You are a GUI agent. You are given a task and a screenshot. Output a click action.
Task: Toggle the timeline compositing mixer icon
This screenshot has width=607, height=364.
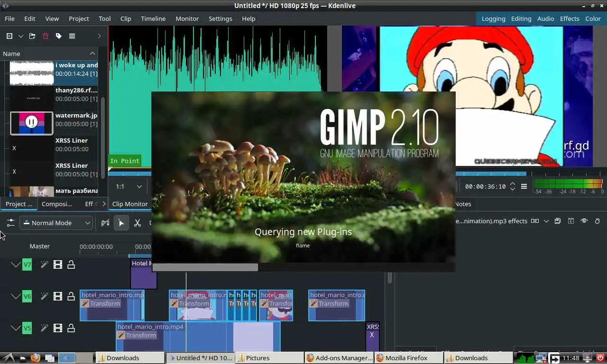105,223
